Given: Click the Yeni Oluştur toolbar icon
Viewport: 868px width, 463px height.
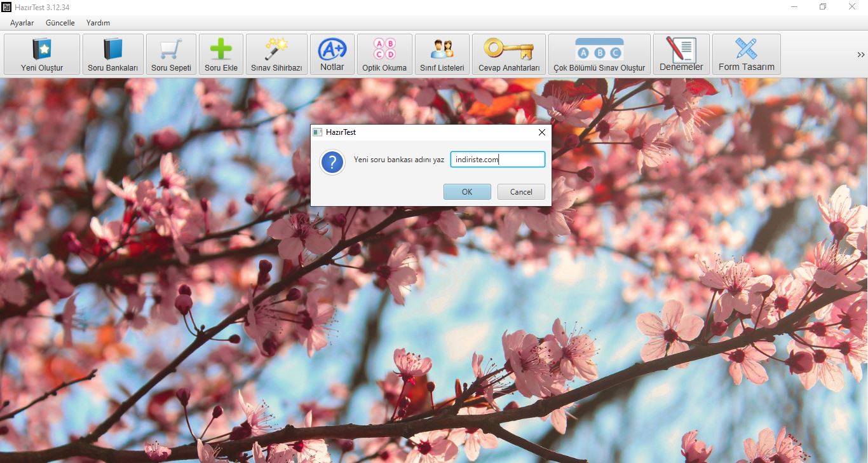Looking at the screenshot, I should 42,55.
